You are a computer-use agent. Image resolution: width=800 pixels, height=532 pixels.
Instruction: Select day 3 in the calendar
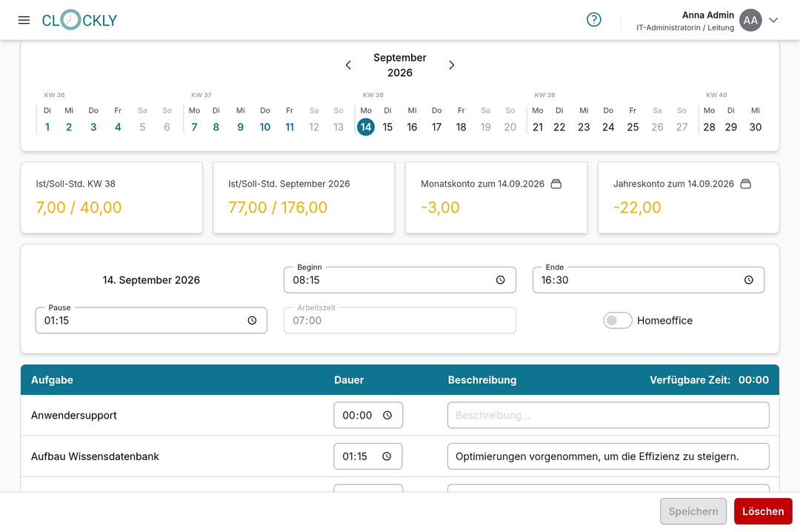coord(93,127)
